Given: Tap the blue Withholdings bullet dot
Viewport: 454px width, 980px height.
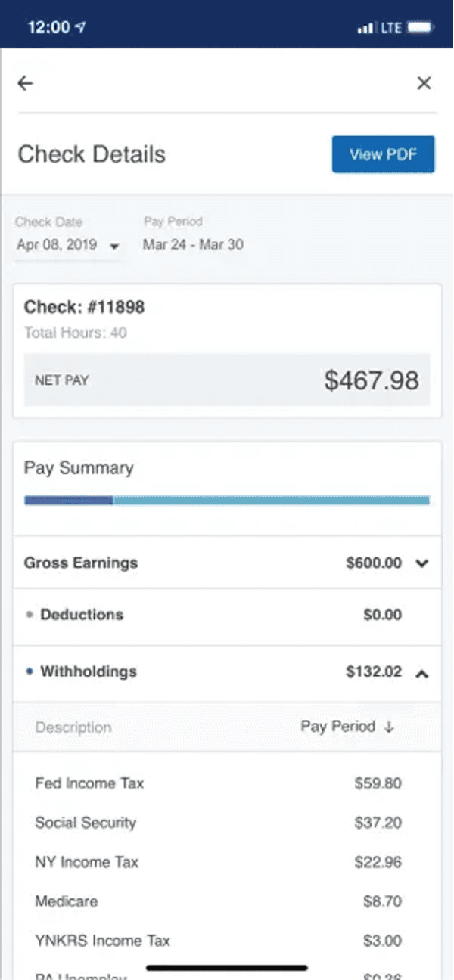Looking at the screenshot, I should 30,671.
